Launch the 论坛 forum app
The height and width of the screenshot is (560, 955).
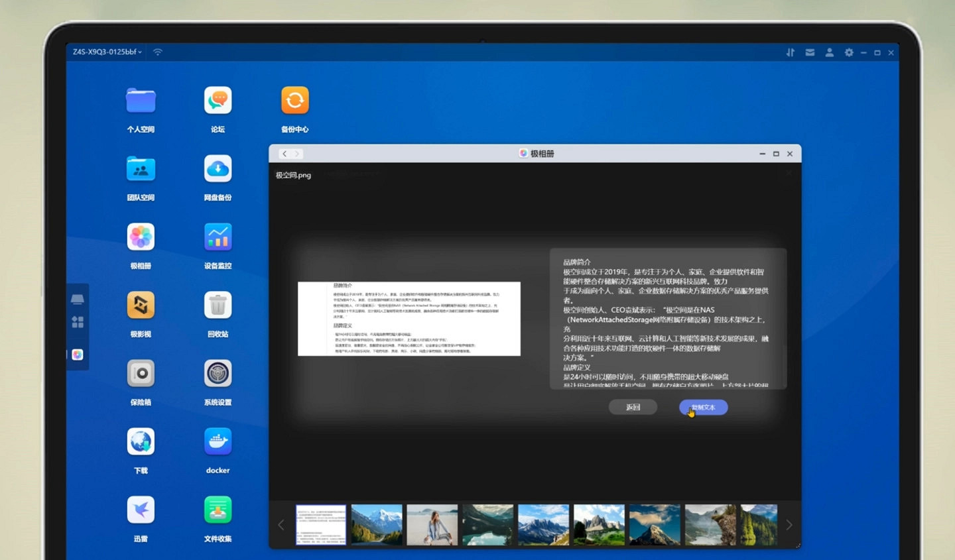point(218,101)
